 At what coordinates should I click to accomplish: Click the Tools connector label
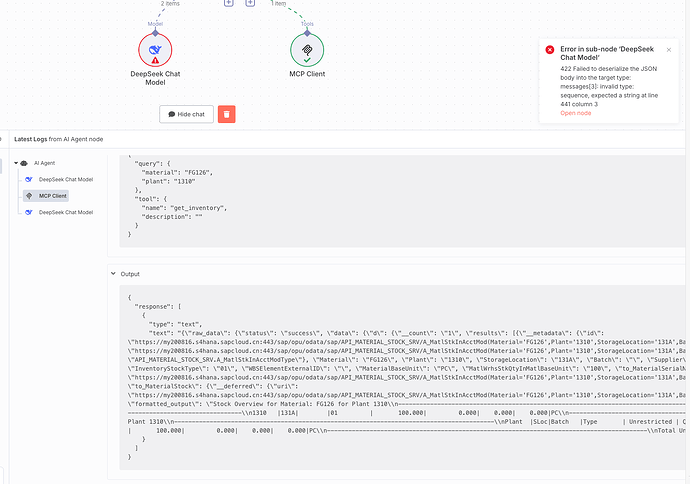point(307,24)
